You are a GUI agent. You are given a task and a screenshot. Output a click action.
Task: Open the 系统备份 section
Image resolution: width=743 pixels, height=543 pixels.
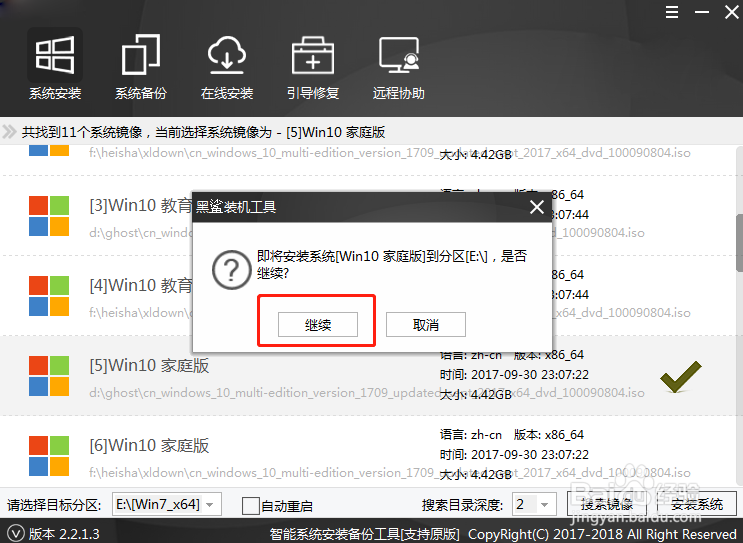(141, 65)
